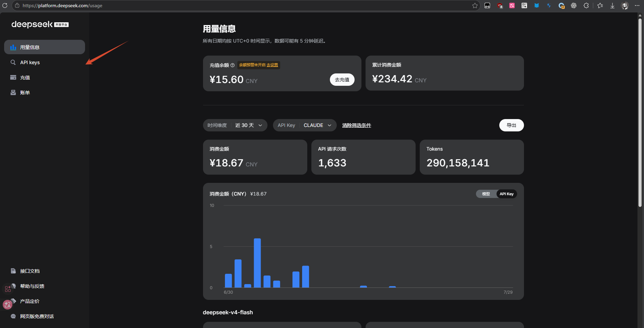Open the blue cat extension icon
The width and height of the screenshot is (644, 328).
(537, 5)
